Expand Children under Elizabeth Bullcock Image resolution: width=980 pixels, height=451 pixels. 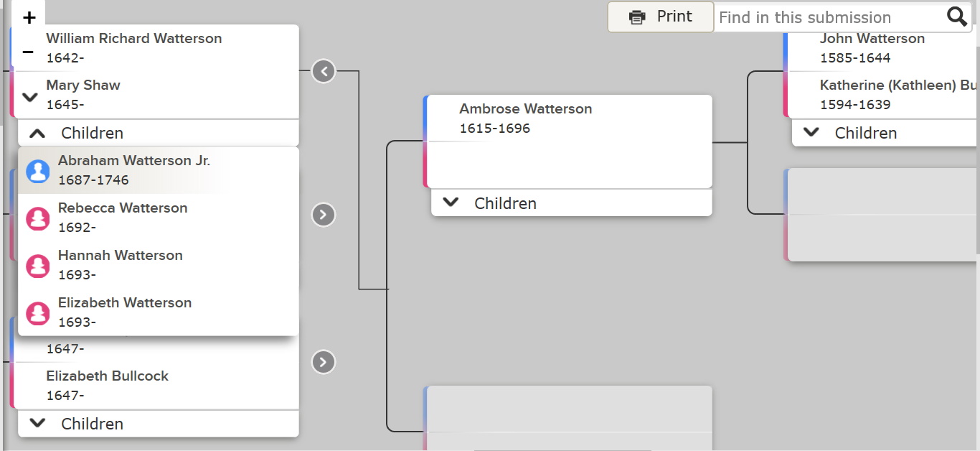(x=159, y=424)
